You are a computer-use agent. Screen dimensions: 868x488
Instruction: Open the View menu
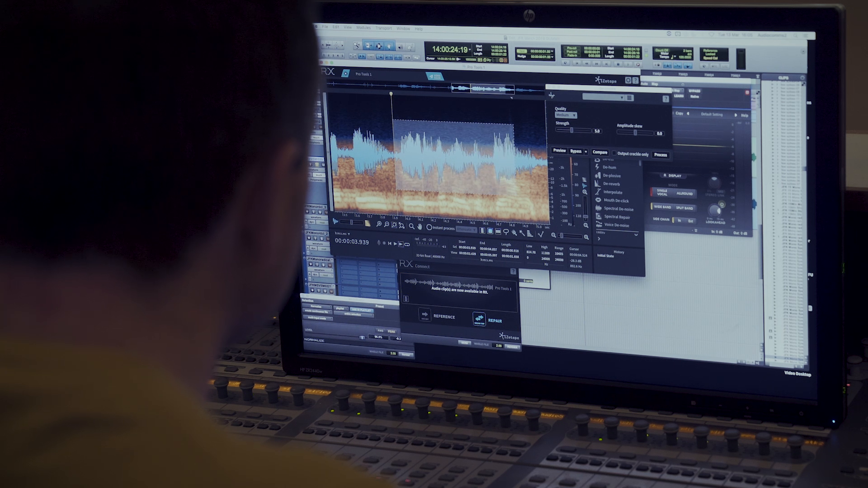tap(348, 27)
